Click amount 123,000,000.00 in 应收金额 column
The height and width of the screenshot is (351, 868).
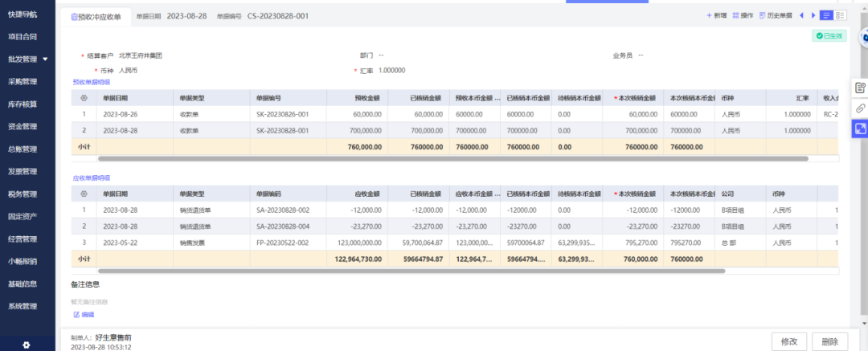[357, 243]
